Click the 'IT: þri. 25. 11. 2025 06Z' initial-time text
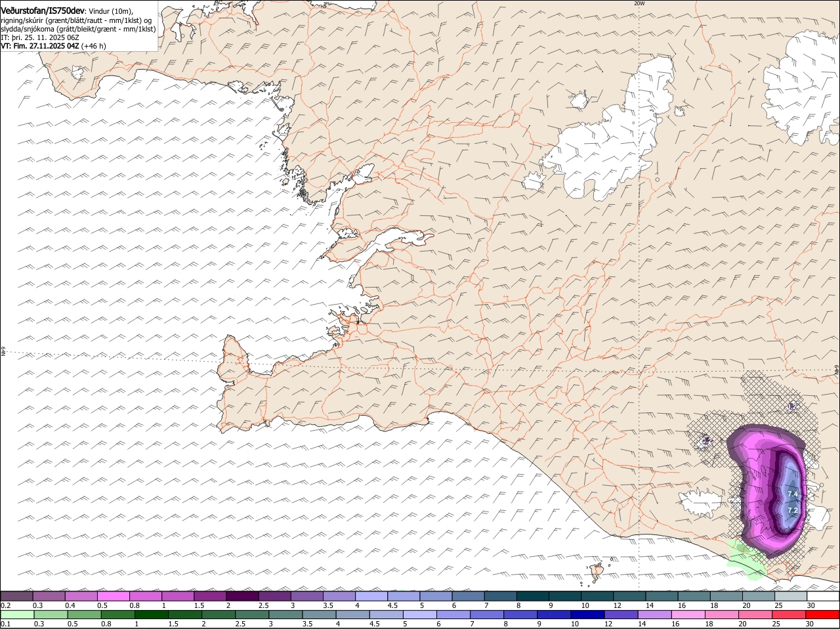 pos(39,37)
